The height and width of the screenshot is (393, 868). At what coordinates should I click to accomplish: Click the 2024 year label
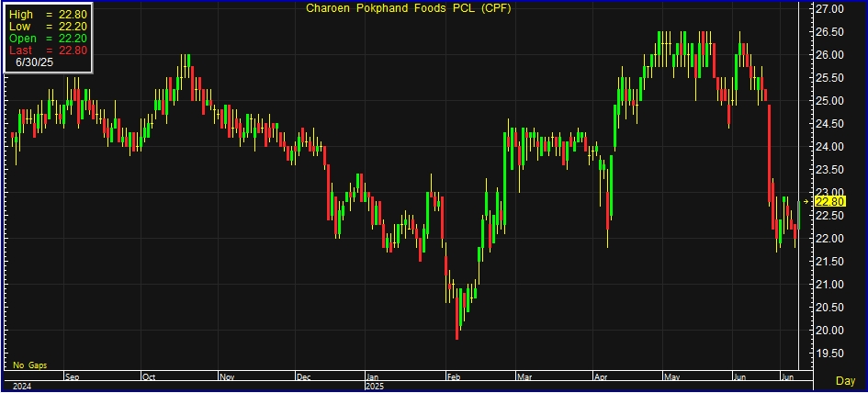coord(20,387)
